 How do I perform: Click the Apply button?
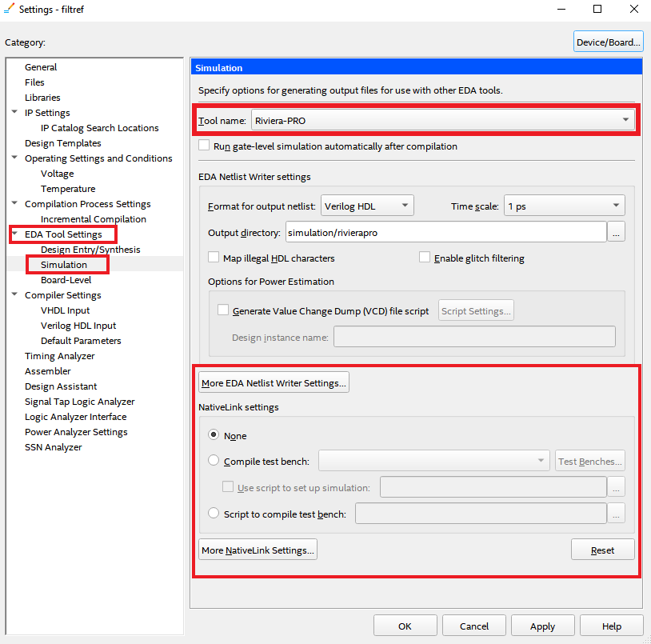click(543, 626)
